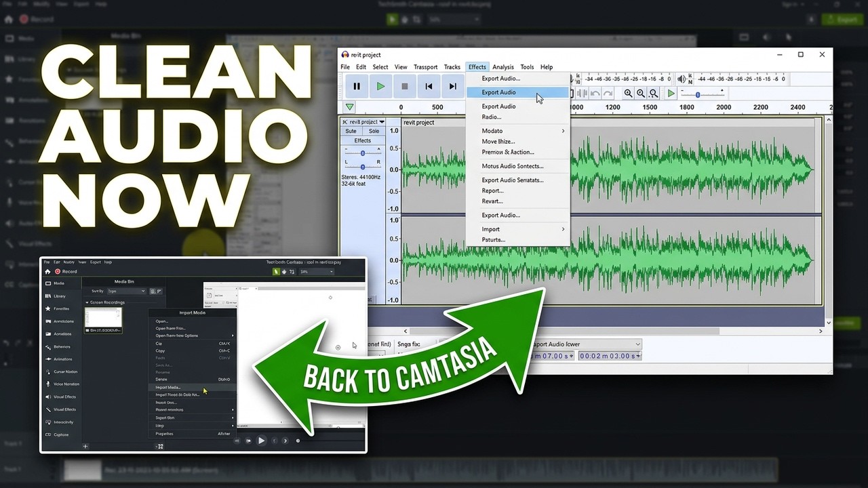
Task: Open the File menu in Audacity
Action: click(x=345, y=67)
